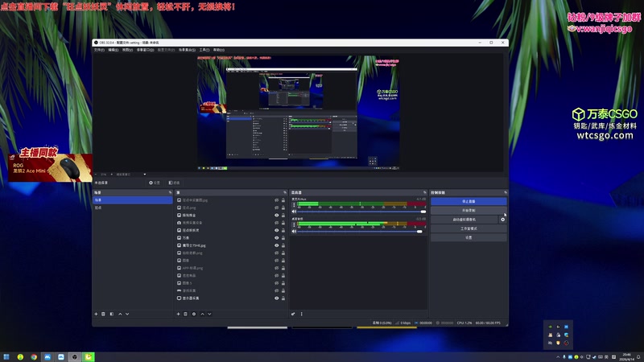The height and width of the screenshot is (362, 644).
Task: Open 麦克风/Aux three-dot options menu
Action: click(x=294, y=204)
